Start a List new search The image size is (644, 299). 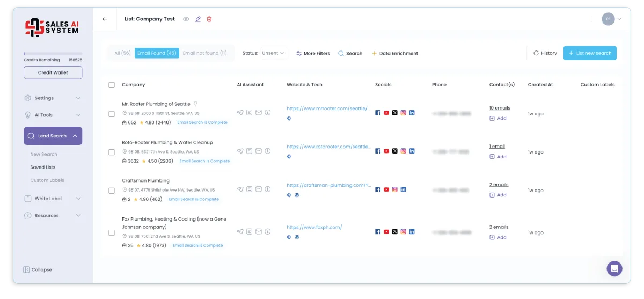tap(590, 53)
